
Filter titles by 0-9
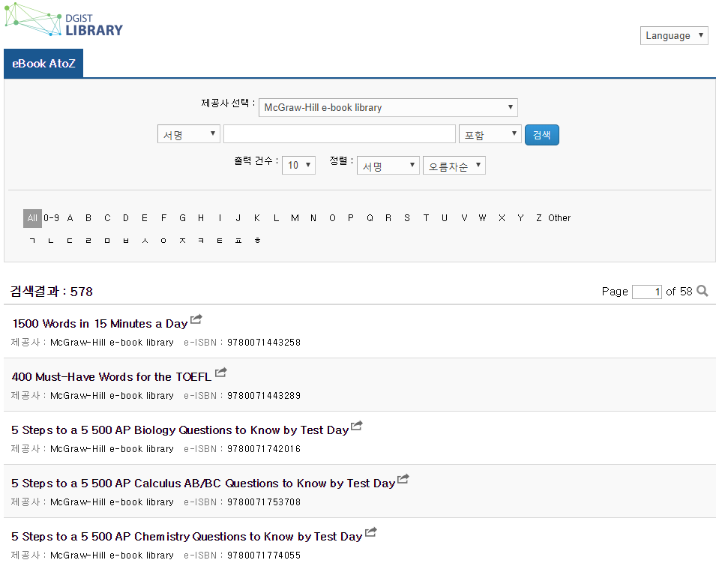point(51,218)
